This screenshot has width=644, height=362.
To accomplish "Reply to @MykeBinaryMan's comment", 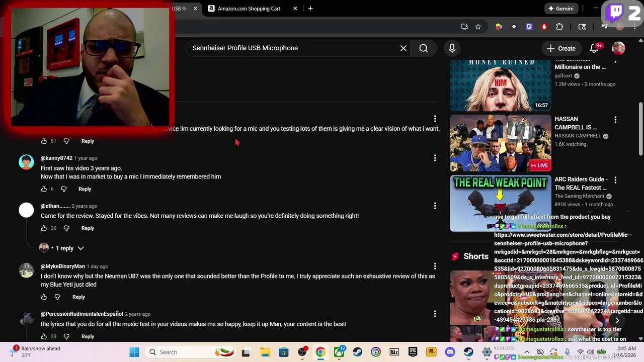I will pos(78,297).
